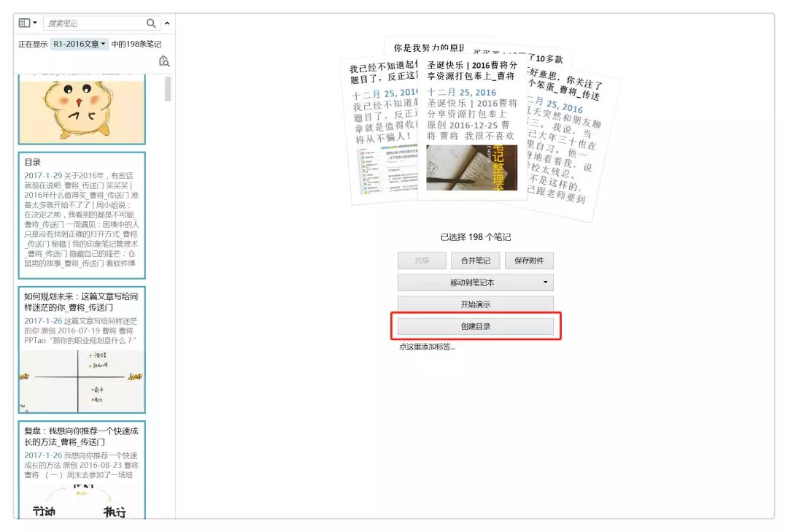Viewport: 788px width, 532px height.
Task: Click the 保存附件 button
Action: (x=529, y=261)
